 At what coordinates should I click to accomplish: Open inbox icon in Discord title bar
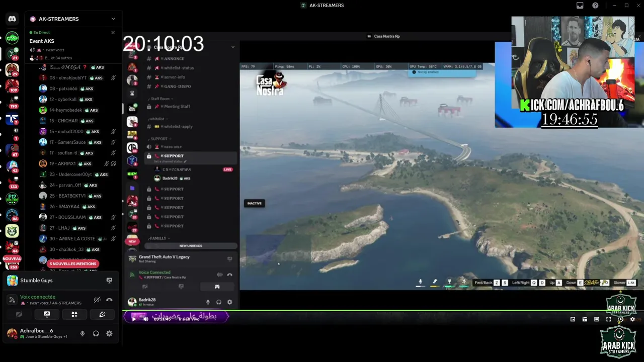[x=580, y=6]
